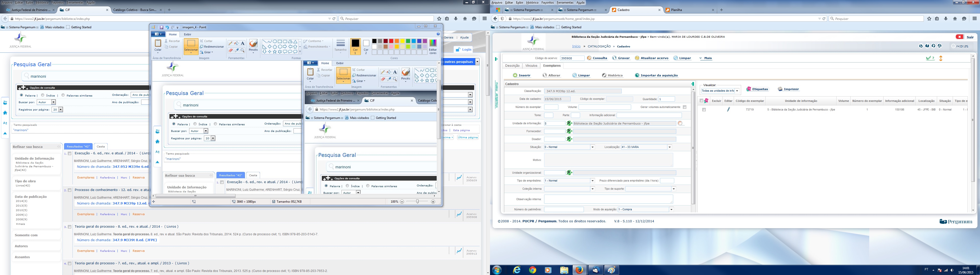
Task: Open the Etiquetas labels tool
Action: pos(757,89)
